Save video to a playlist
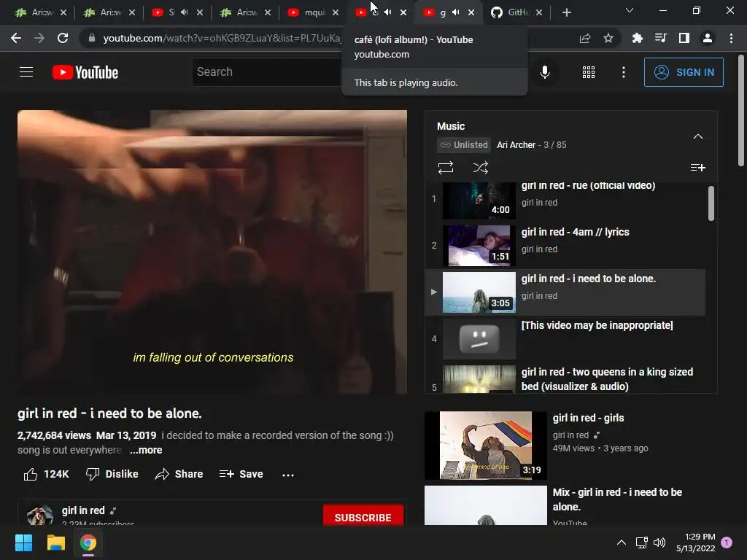Screen dimensions: 747x560 click(x=241, y=474)
